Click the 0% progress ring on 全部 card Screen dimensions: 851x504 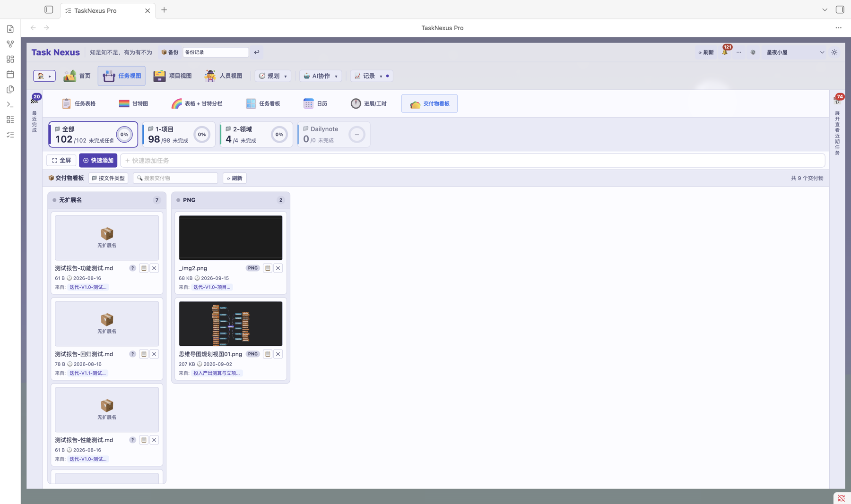124,135
